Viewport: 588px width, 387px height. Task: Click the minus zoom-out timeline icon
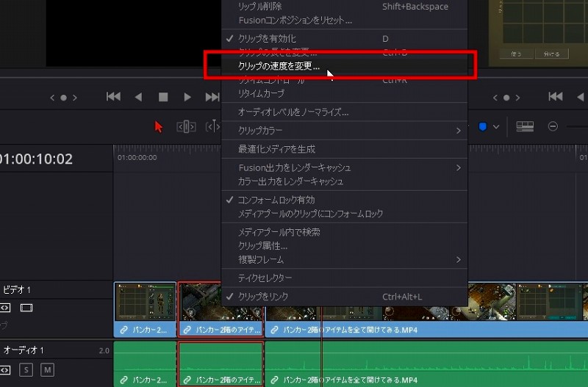(x=553, y=126)
